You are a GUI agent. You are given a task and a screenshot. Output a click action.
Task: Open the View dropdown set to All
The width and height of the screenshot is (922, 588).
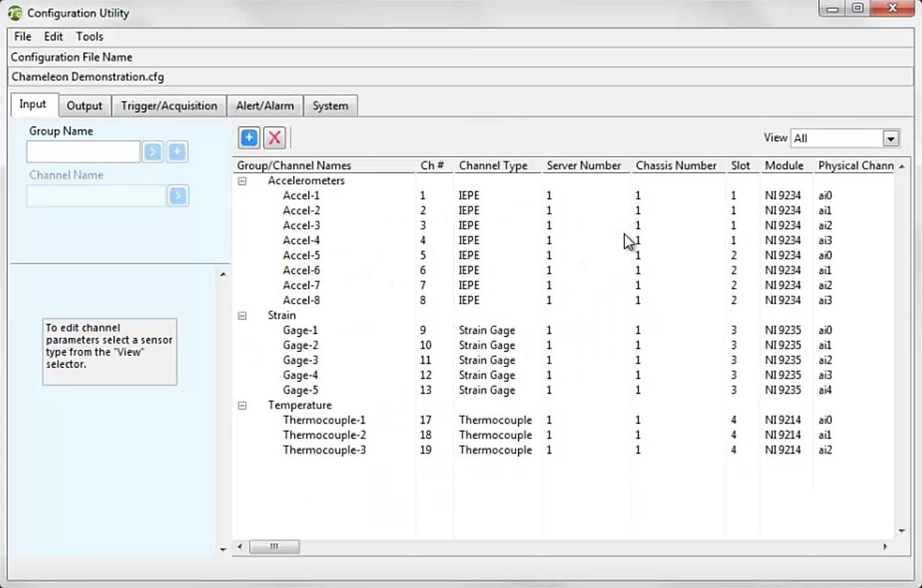pos(891,138)
